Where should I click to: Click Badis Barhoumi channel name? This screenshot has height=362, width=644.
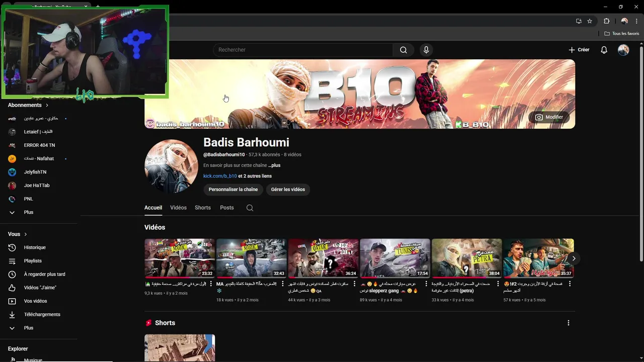[246, 142]
